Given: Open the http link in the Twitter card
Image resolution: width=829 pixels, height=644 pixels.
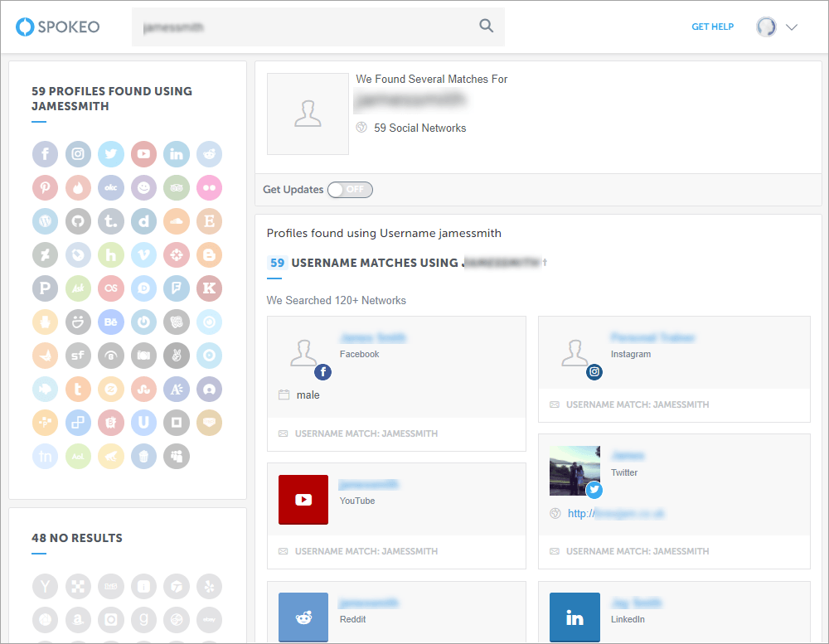Looking at the screenshot, I should [616, 513].
